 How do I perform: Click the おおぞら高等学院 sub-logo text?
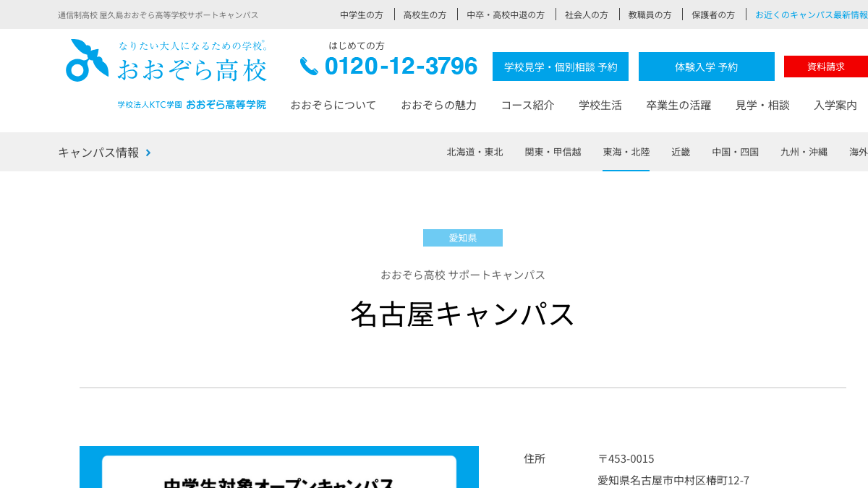226,105
